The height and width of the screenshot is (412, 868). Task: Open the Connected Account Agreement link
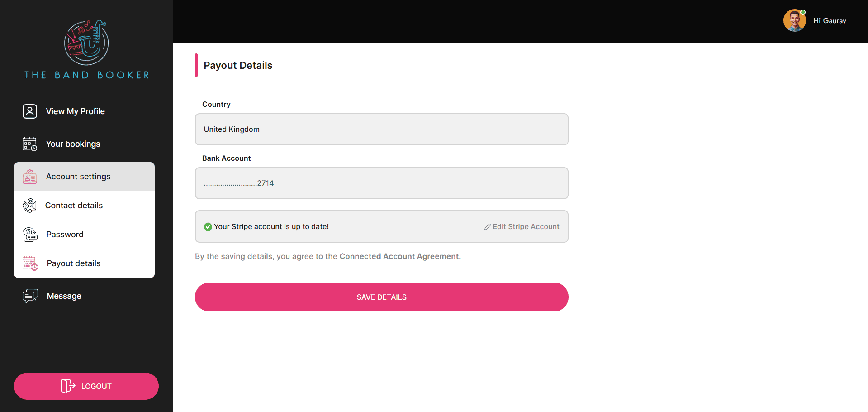pyautogui.click(x=400, y=256)
